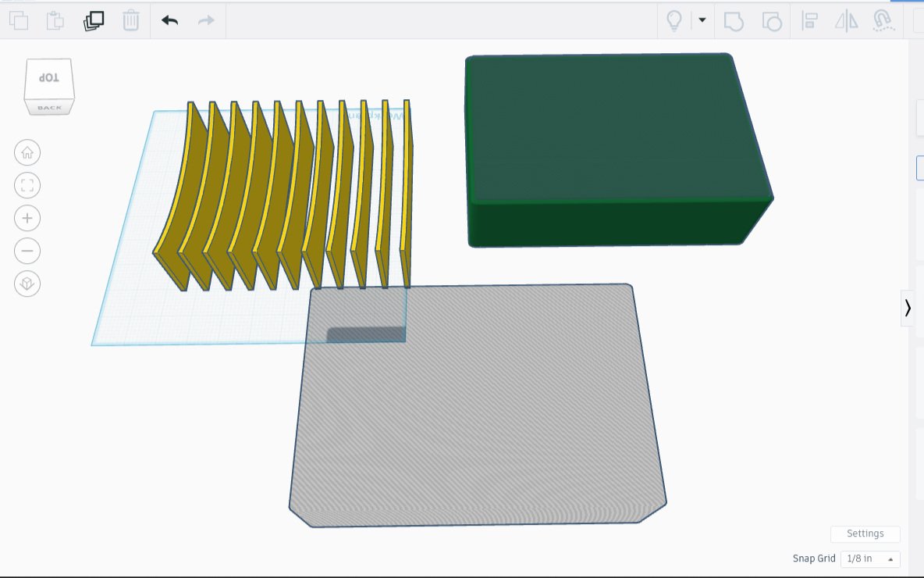Undo the last action
Viewport: 924px width, 578px height.
(169, 20)
